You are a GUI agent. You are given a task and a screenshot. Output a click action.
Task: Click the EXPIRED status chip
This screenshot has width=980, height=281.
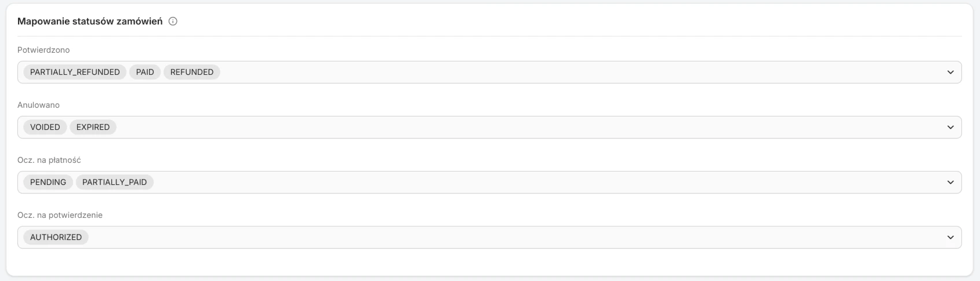[93, 127]
